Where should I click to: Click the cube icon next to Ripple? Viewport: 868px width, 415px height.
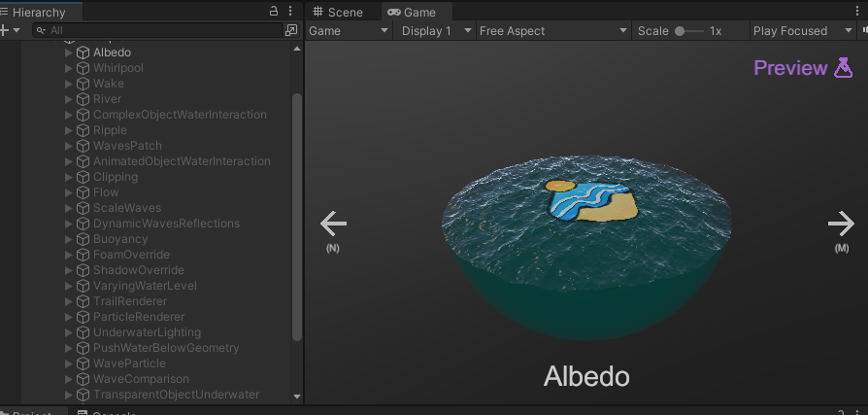[x=83, y=130]
